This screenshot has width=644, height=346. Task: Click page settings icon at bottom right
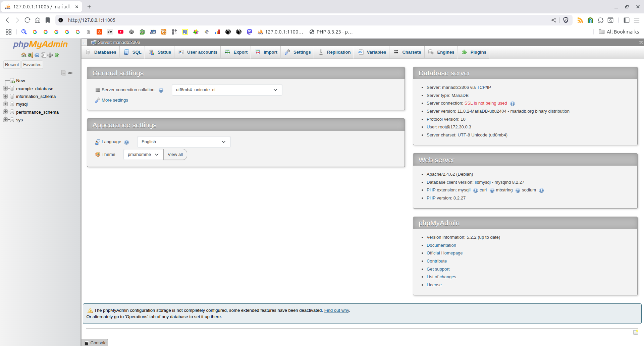coord(636,332)
